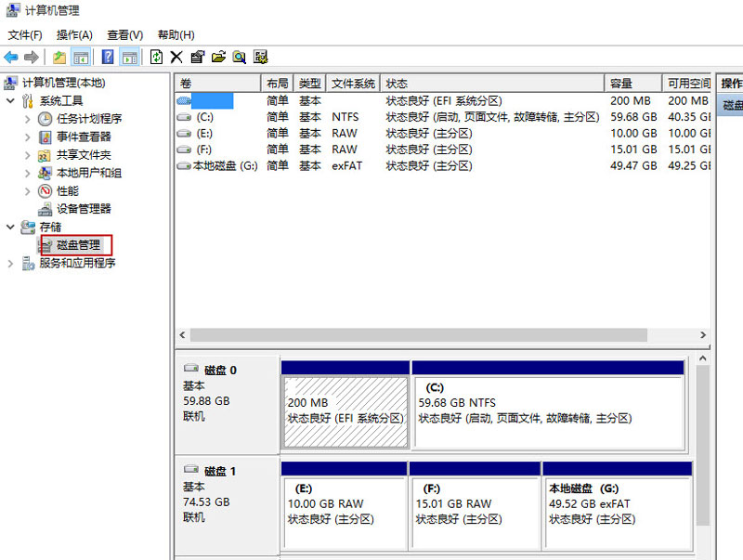Image resolution: width=743 pixels, height=560 pixels.
Task: Toggle the action pane show/hide icon
Action: [129, 58]
